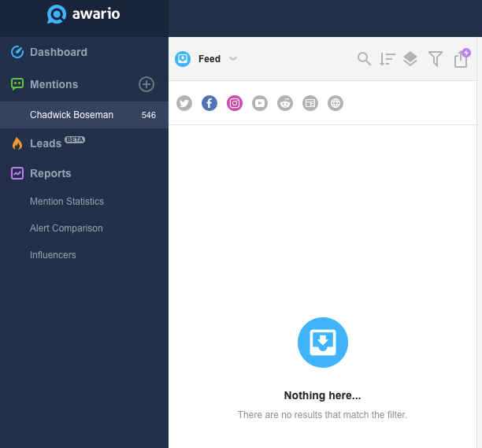Click the Feed label
The height and width of the screenshot is (448, 482).
pyautogui.click(x=209, y=59)
